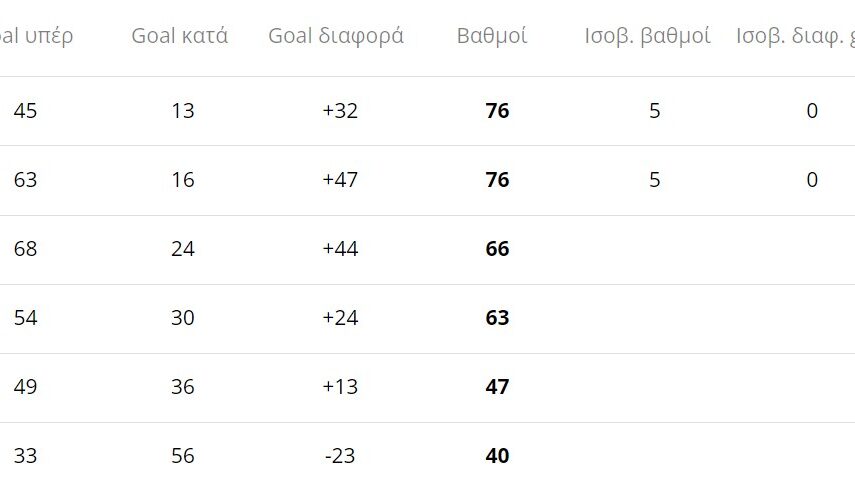This screenshot has height=491, width=855.
Task: Select the +32 goal difference cell
Action: (x=340, y=111)
